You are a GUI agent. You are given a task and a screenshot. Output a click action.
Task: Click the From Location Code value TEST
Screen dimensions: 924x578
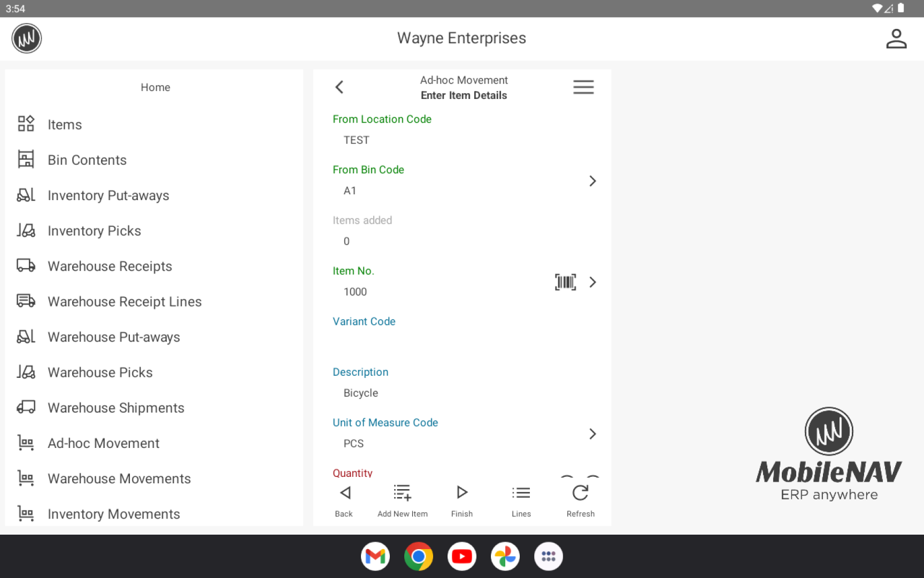coord(356,140)
